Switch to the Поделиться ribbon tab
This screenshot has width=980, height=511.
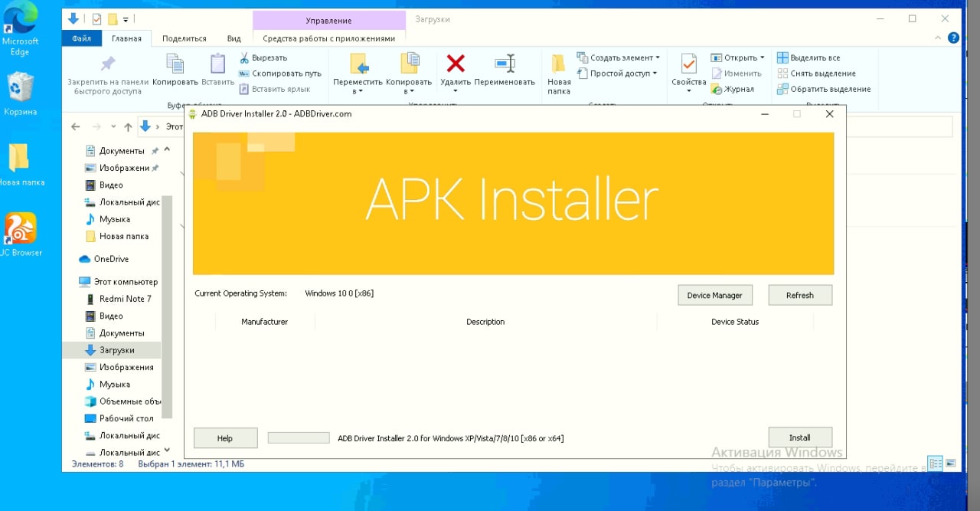click(185, 38)
